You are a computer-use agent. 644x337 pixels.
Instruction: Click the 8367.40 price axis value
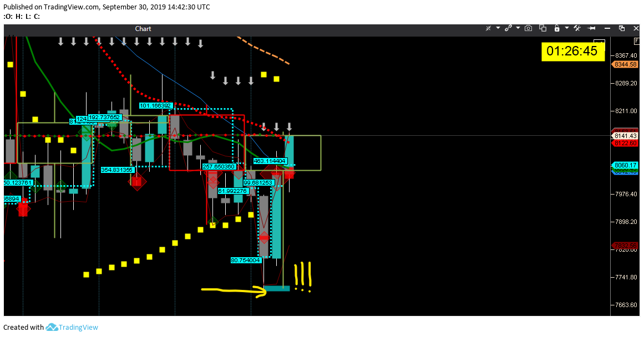626,55
